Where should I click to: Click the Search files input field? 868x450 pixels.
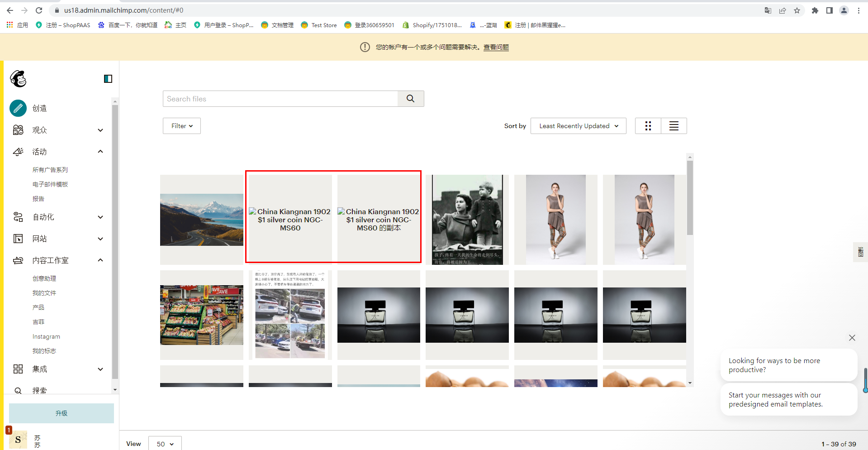tap(280, 99)
